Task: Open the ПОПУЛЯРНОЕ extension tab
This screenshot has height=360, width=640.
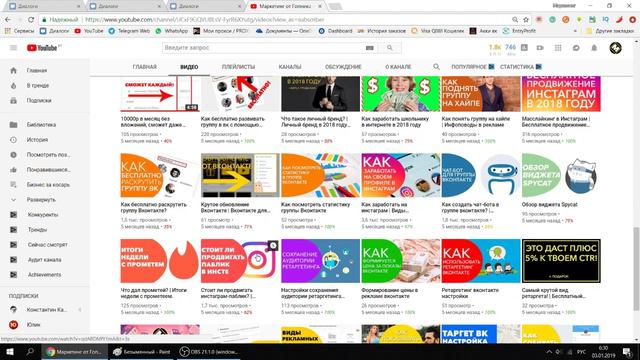Action: click(x=473, y=67)
